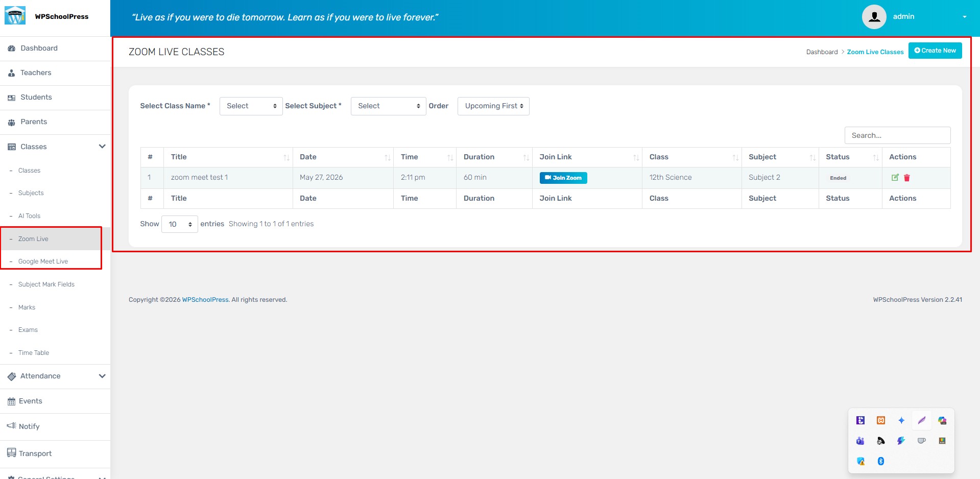The height and width of the screenshot is (479, 980).
Task: Click the Create New button
Action: [x=935, y=51]
